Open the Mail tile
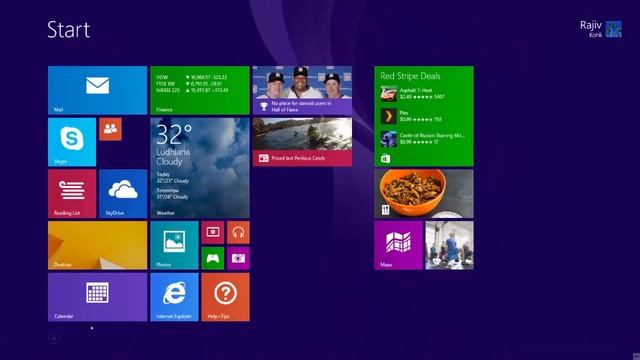The image size is (640, 360). 98,90
